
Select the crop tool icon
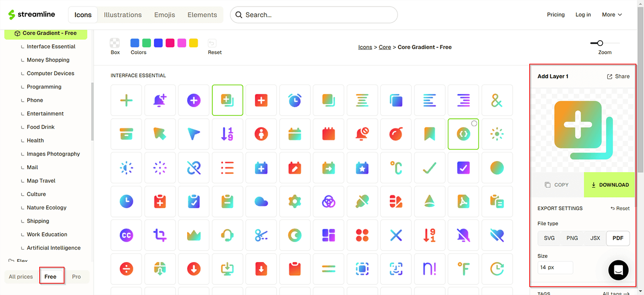160,235
